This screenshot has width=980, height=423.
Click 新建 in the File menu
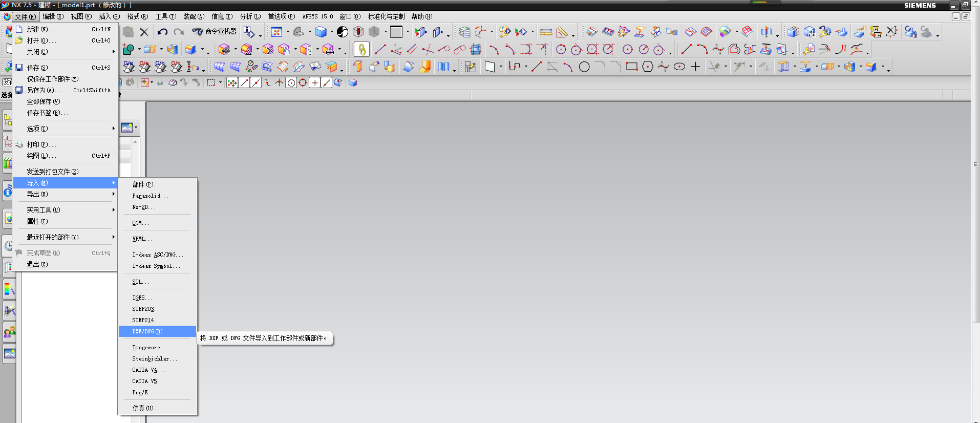click(x=65, y=29)
